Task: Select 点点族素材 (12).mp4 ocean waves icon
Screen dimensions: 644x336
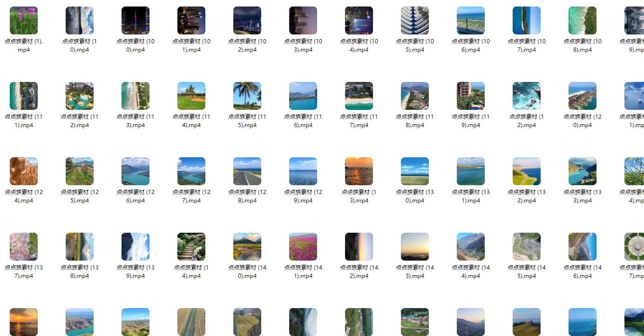Action: (527, 96)
